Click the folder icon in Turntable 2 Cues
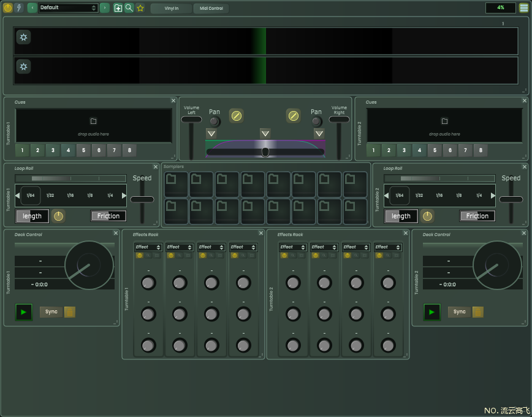Viewport: 532px width, 417px height. coord(444,121)
